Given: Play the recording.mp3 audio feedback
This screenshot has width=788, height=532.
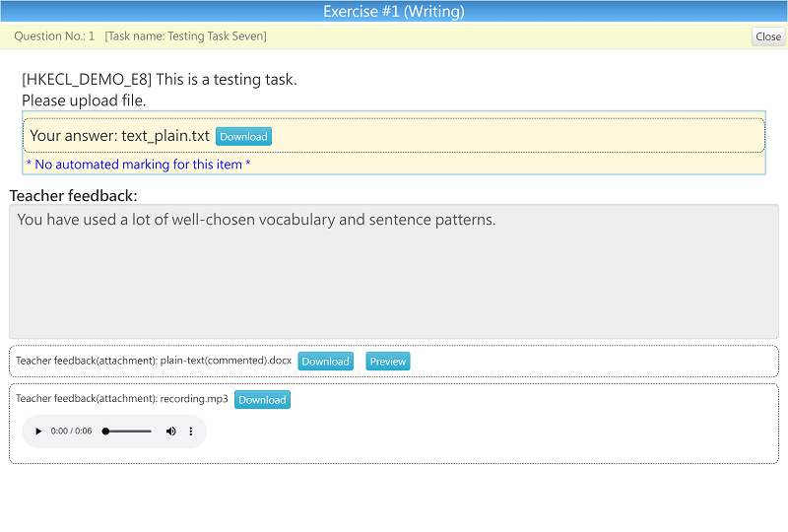Looking at the screenshot, I should click(x=38, y=432).
